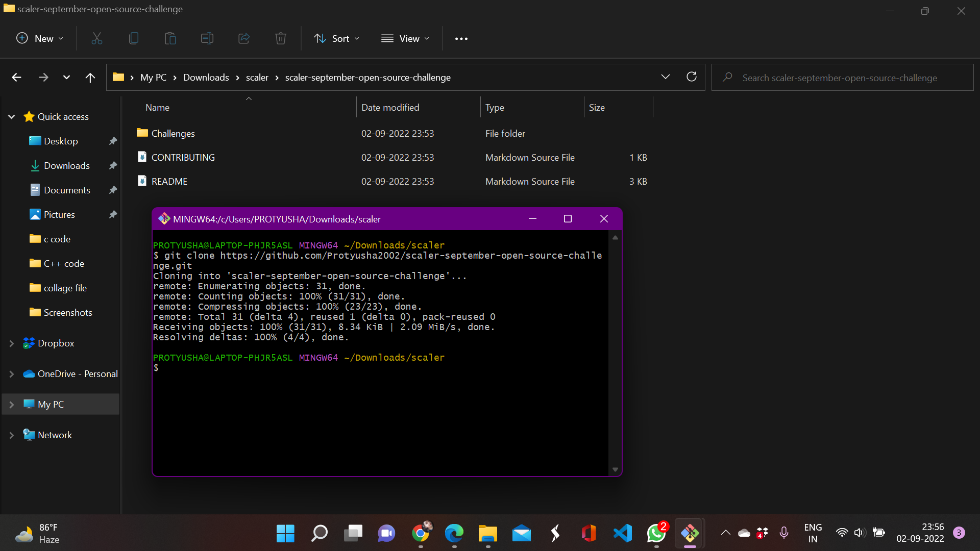Refresh the current folder view
Viewport: 980px width, 551px height.
pyautogui.click(x=692, y=77)
